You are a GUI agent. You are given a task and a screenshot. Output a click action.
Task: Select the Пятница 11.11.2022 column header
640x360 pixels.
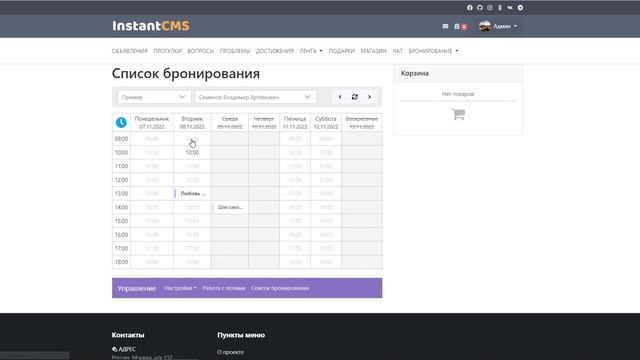295,122
